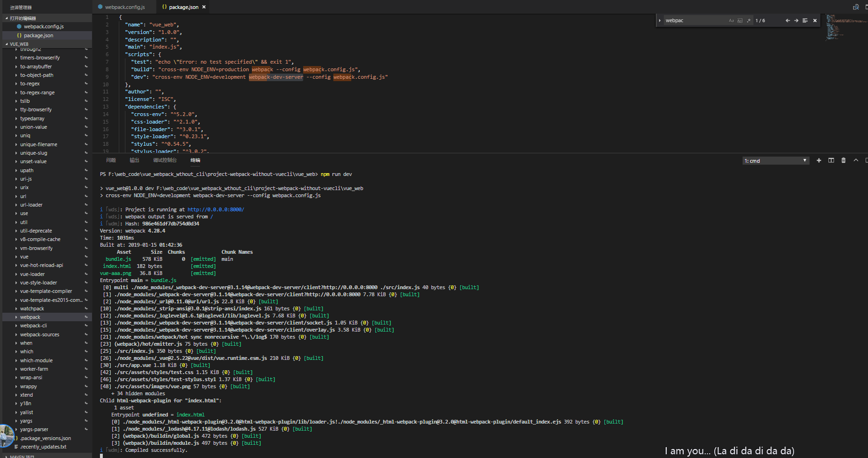Kill terminal with trash icon
Screen dimensions: 868x458
pyautogui.click(x=843, y=161)
